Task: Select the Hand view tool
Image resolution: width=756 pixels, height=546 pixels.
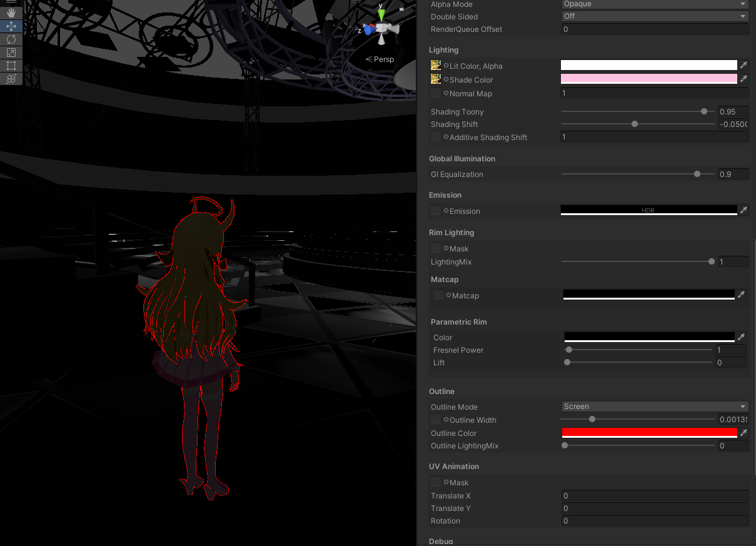Action: pos(11,13)
